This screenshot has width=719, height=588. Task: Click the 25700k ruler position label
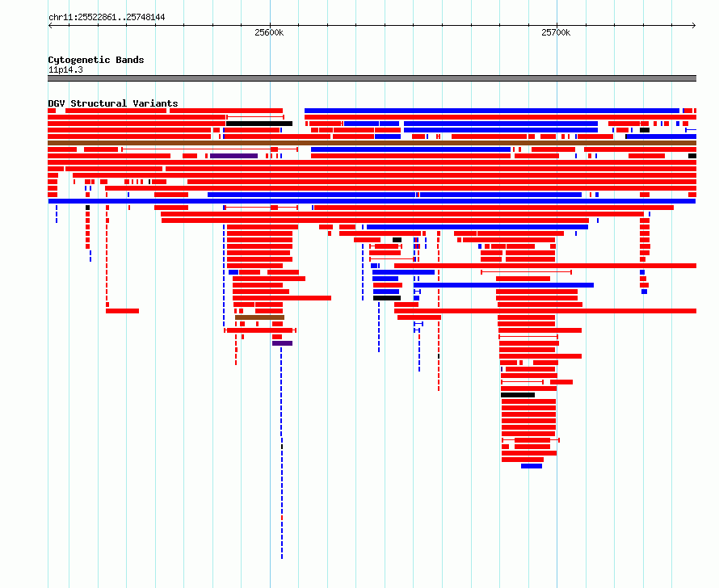click(556, 32)
